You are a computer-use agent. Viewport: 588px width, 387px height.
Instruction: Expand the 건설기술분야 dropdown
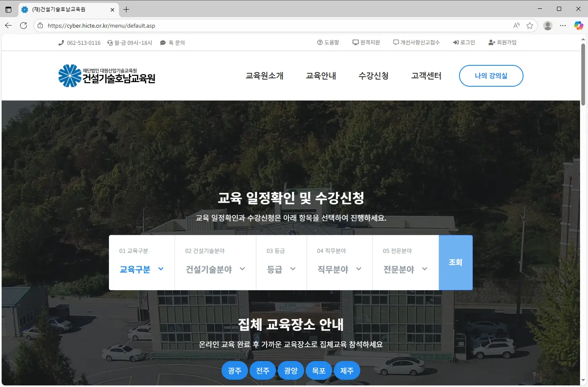pos(215,269)
